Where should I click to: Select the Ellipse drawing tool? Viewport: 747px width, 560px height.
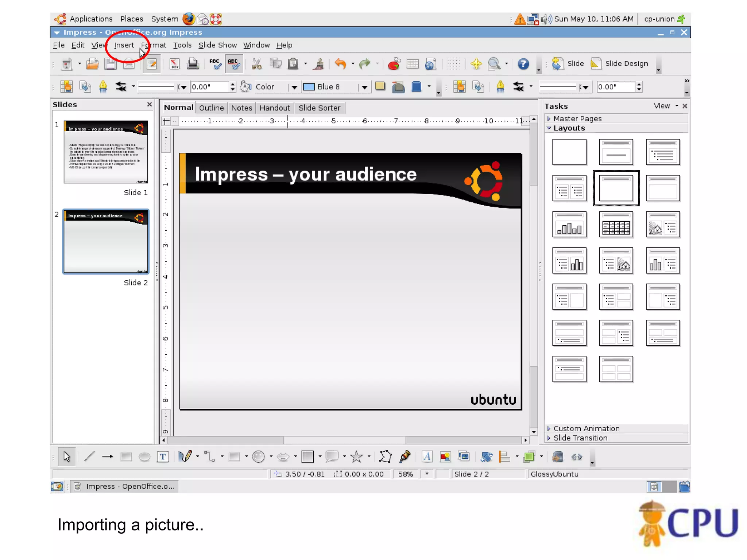[144, 456]
